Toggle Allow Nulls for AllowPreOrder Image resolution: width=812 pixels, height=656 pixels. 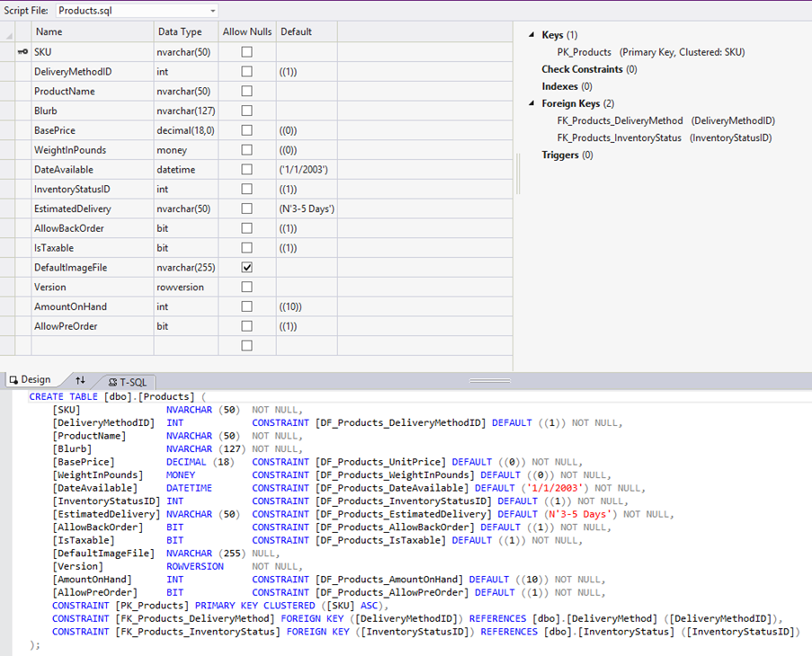coord(247,326)
